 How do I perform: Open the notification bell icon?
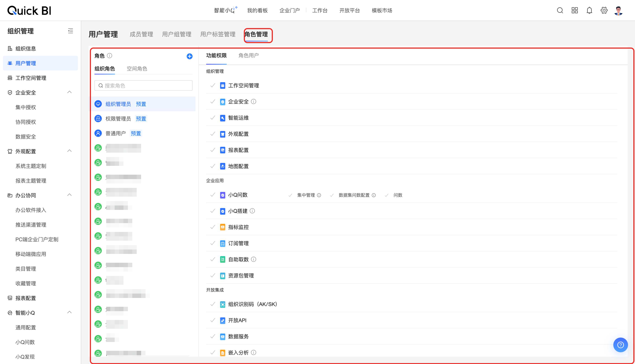coord(589,10)
